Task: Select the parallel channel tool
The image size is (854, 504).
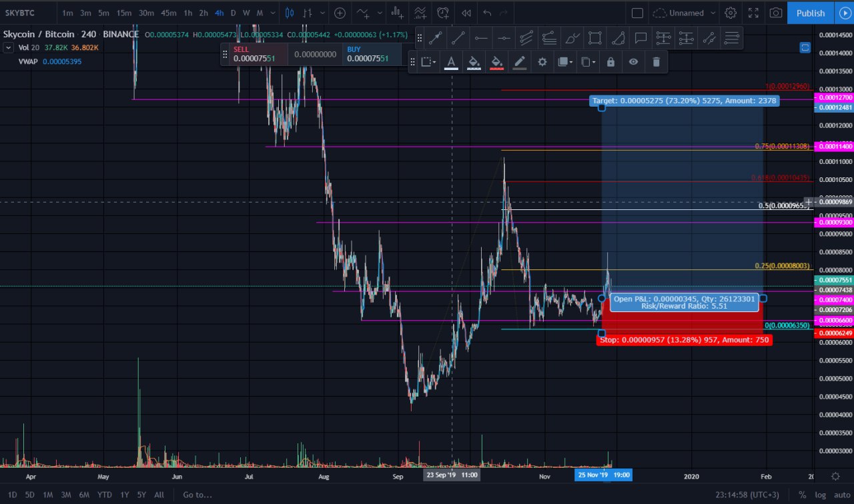Action: [526, 39]
